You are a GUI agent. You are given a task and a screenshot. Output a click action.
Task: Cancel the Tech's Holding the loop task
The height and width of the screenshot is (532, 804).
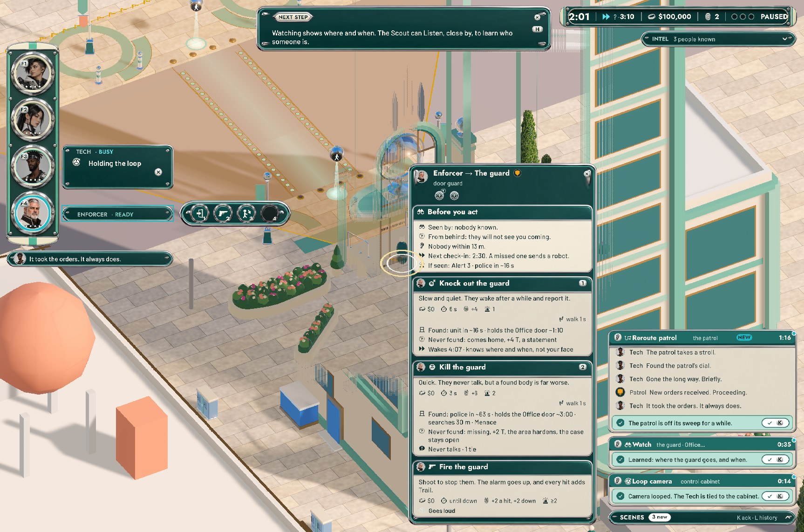point(158,172)
